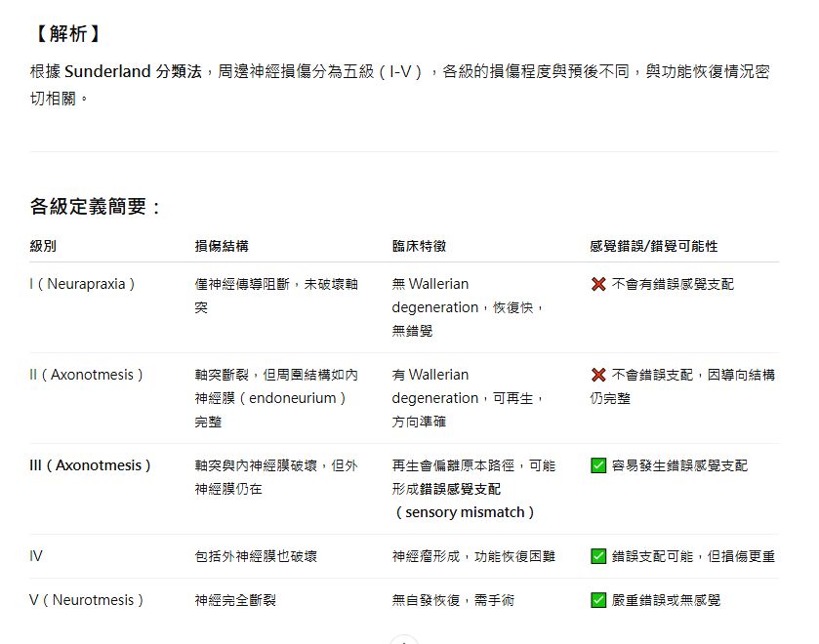819x644 pixels.
Task: Click the green check icon in the grade III row
Action: click(x=598, y=465)
